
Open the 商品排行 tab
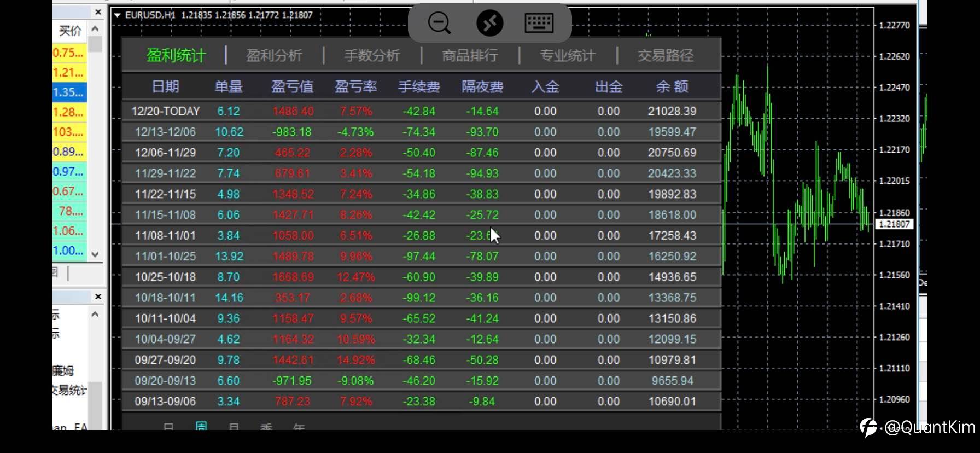(470, 55)
